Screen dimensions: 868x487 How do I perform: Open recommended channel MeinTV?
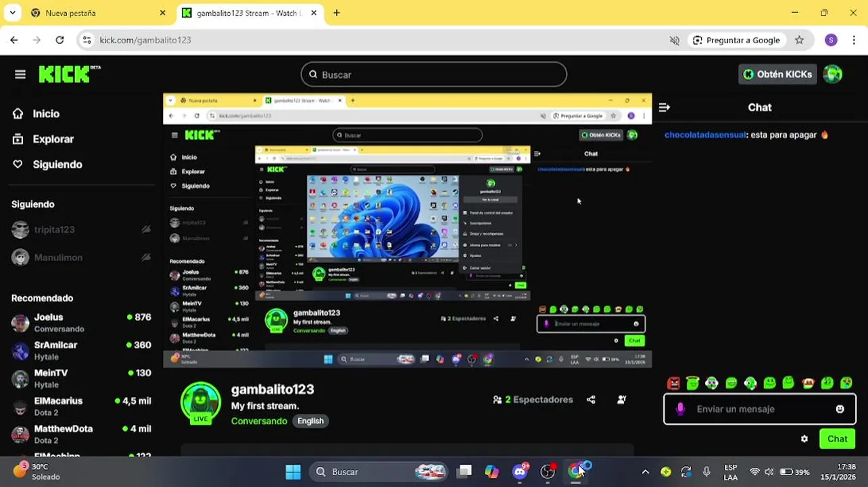[81, 378]
